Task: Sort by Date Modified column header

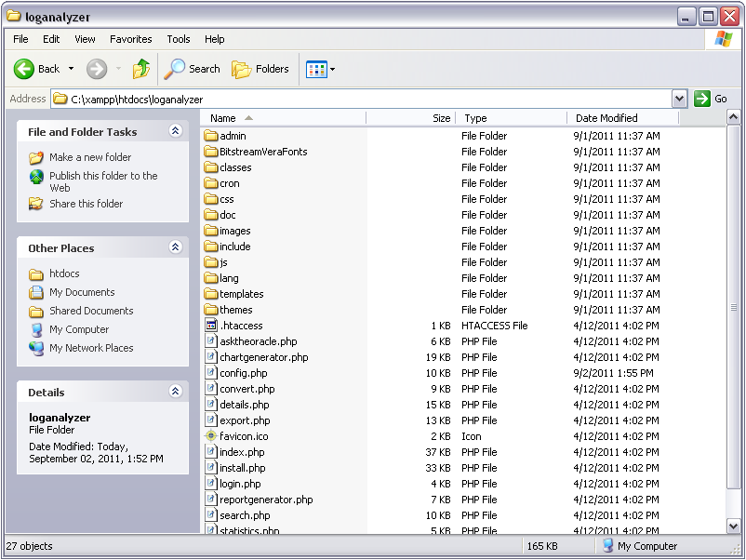Action: click(x=623, y=118)
